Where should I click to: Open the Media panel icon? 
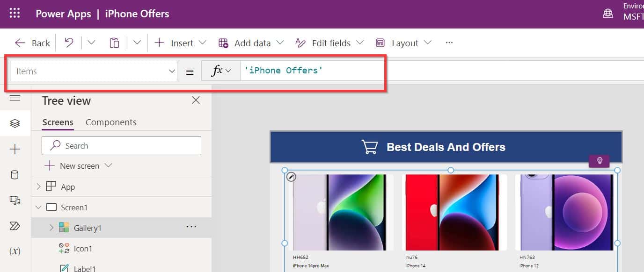(15, 200)
